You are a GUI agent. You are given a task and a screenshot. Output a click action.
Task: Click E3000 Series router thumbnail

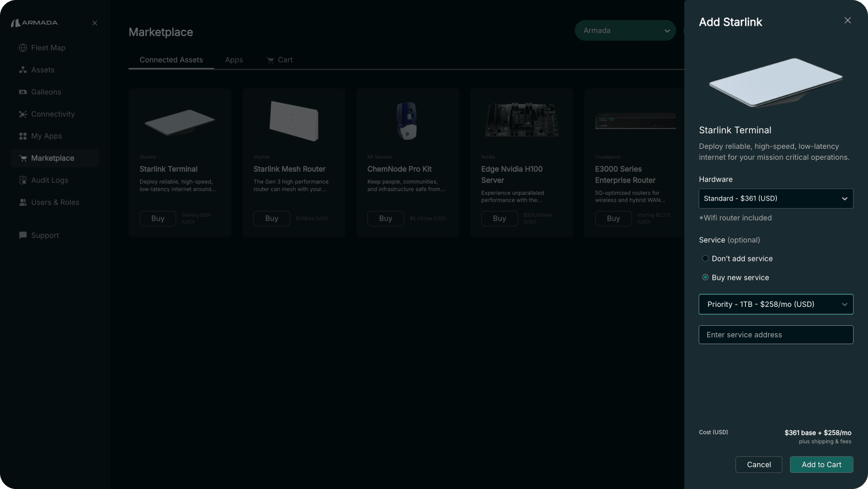pyautogui.click(x=635, y=121)
